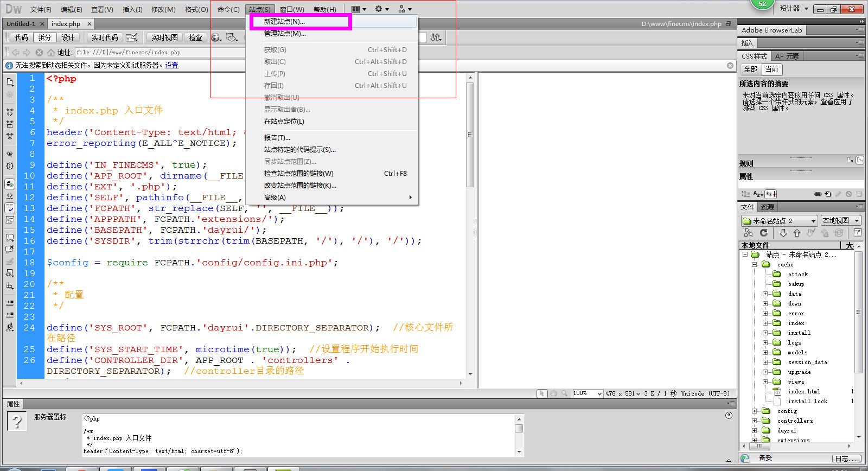Select index.html file in tree

803,391
